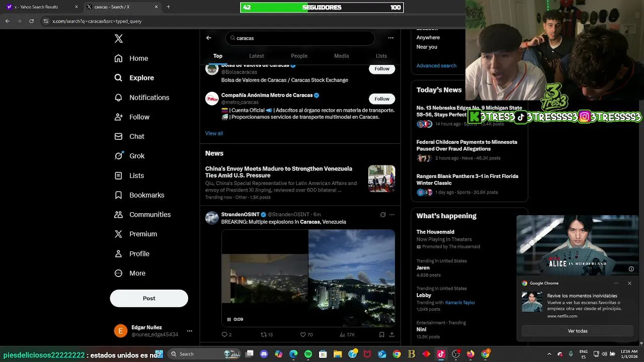View analytics of the StrandenOSINT post

(x=347, y=334)
